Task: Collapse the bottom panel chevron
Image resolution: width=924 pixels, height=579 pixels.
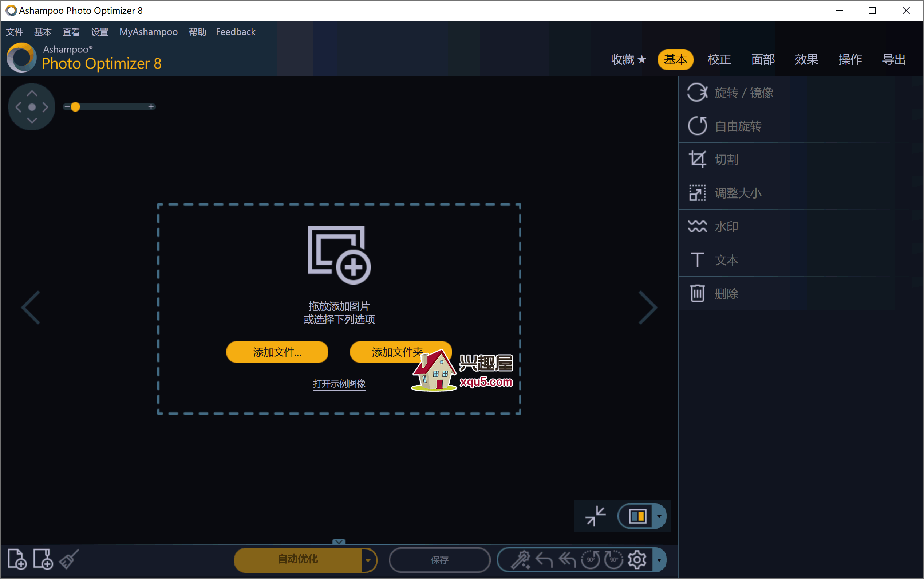Action: pos(339,542)
